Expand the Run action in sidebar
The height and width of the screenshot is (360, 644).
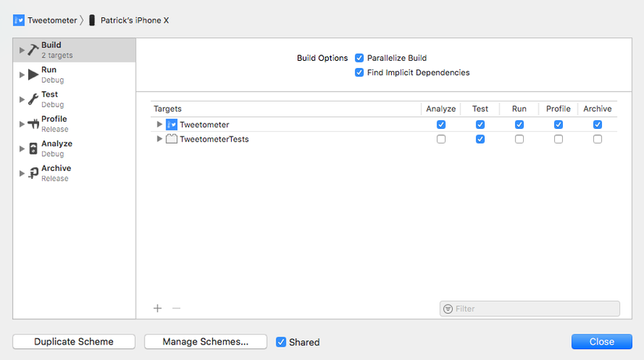pyautogui.click(x=22, y=74)
